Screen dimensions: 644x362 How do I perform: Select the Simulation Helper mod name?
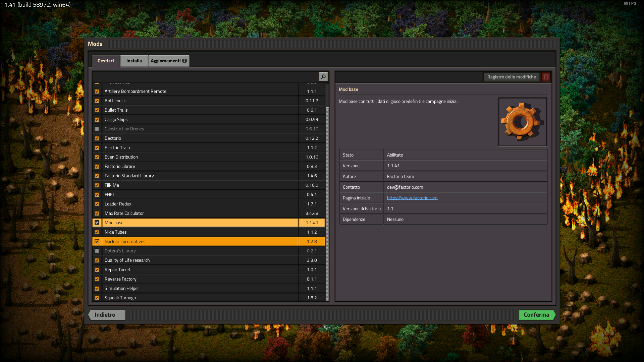(122, 288)
